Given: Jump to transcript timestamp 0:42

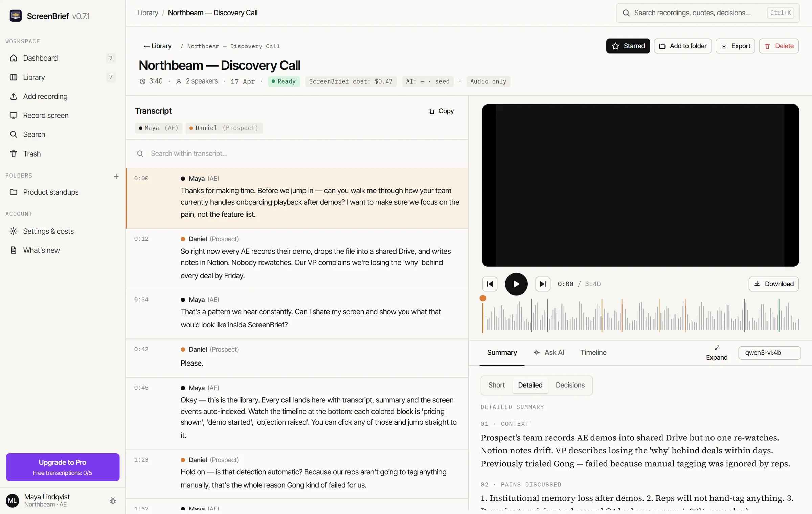Looking at the screenshot, I should 141,349.
